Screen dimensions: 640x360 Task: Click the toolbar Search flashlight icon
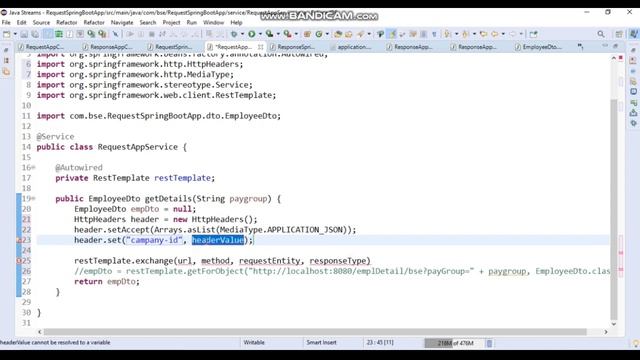[x=360, y=34]
